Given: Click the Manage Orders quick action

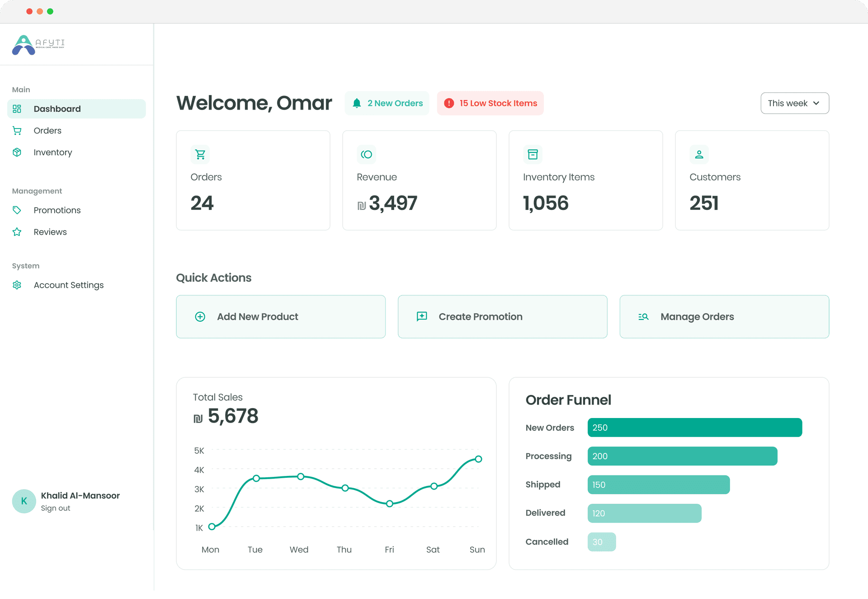Looking at the screenshot, I should 724,317.
